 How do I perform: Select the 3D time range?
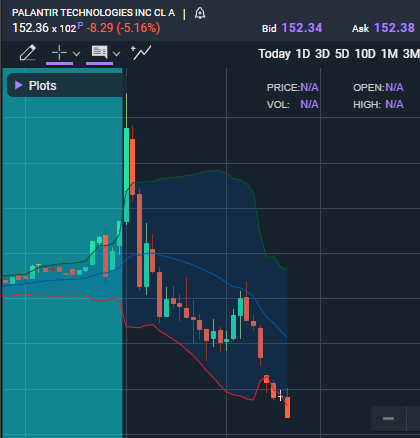coord(322,54)
